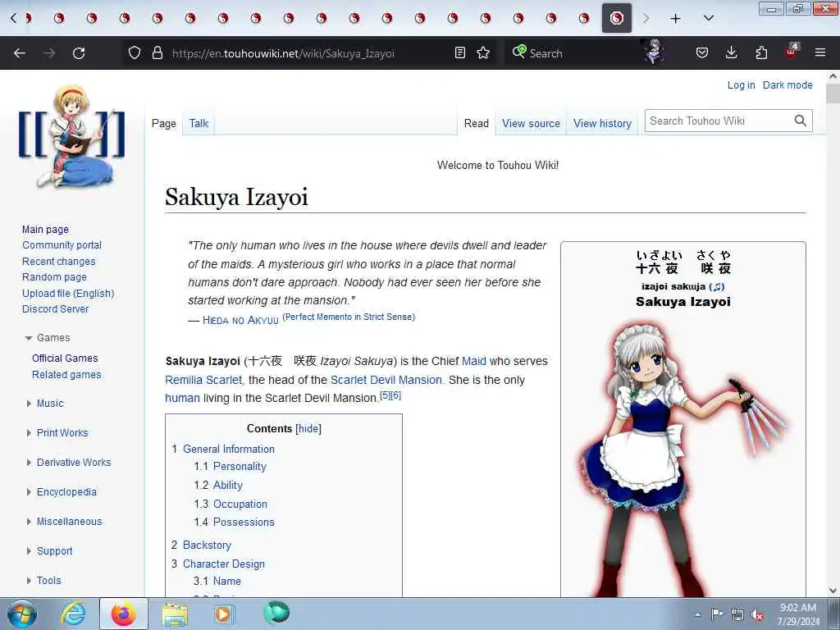Image resolution: width=840 pixels, height=630 pixels.
Task: Click uBlock extension icon with badge 4
Action: tap(792, 52)
